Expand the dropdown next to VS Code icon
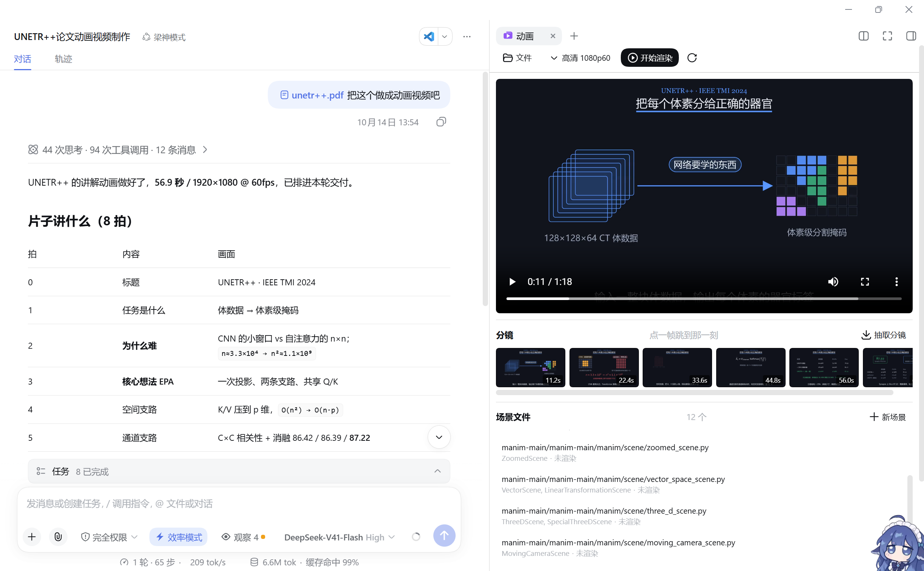Screen dimensions: 924x571 point(444,37)
